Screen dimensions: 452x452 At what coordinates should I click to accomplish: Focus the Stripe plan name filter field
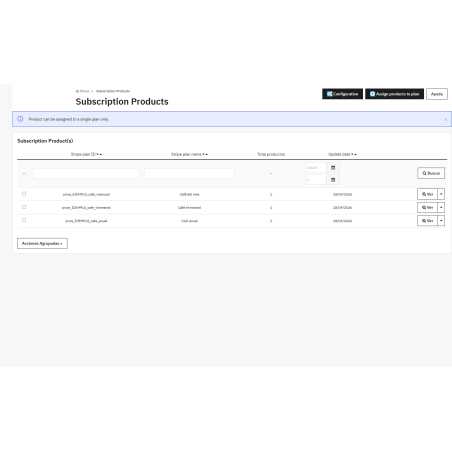tap(189, 173)
